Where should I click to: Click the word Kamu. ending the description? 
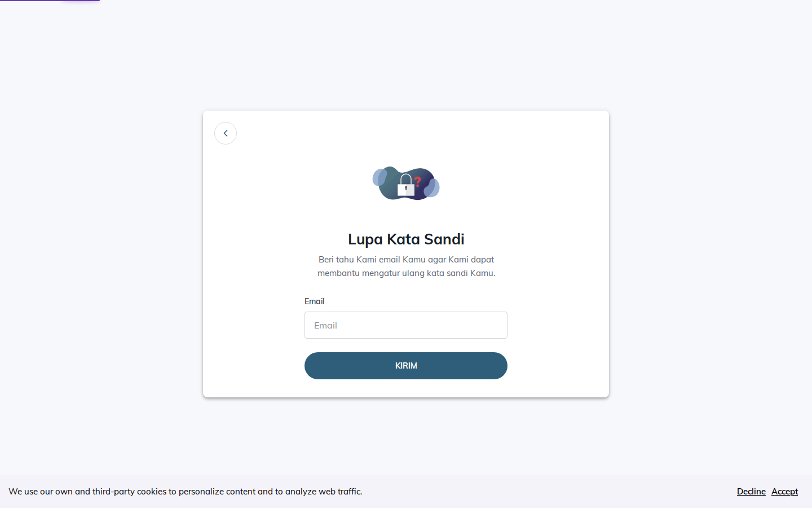click(483, 273)
